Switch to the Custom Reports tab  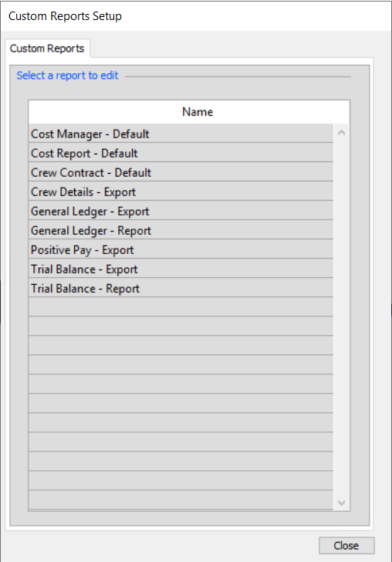(47, 48)
